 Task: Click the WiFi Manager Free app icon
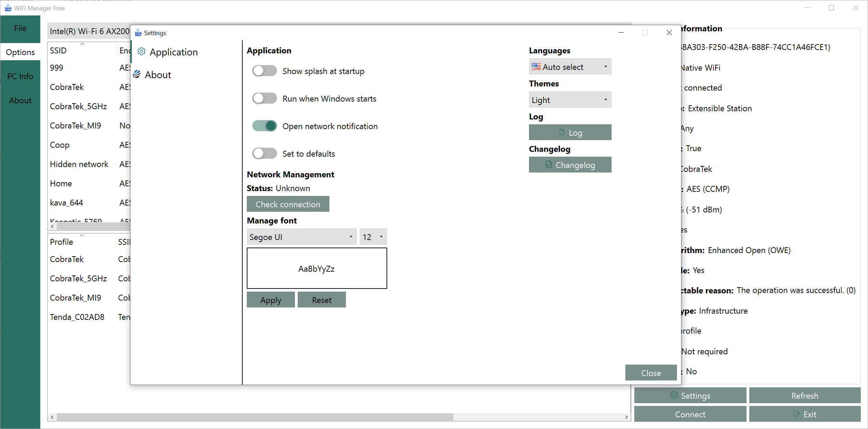8,8
